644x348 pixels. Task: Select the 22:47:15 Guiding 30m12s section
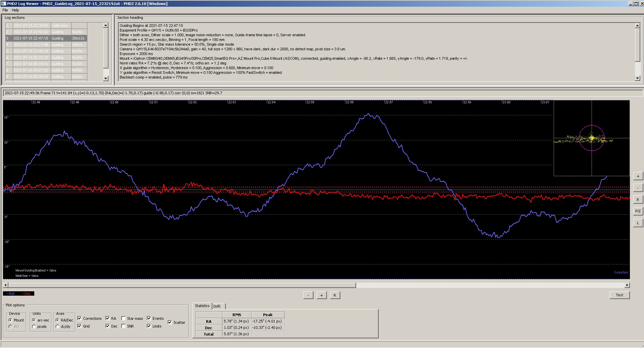[46, 38]
